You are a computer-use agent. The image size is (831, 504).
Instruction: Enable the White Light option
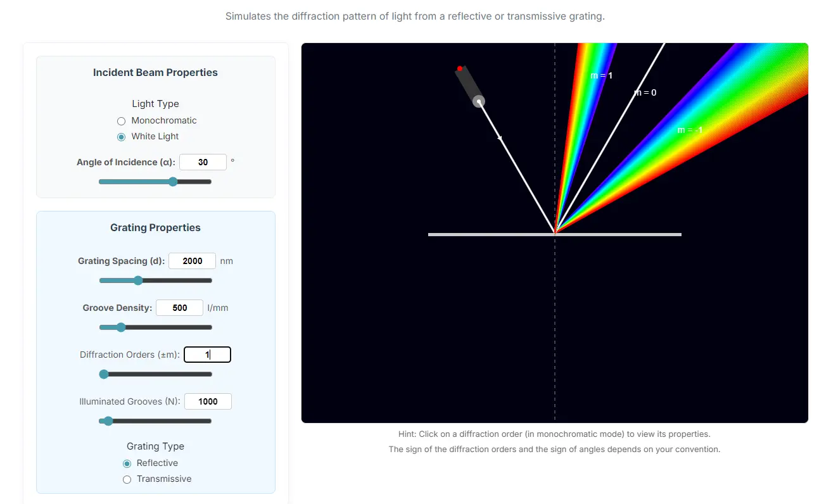point(121,136)
